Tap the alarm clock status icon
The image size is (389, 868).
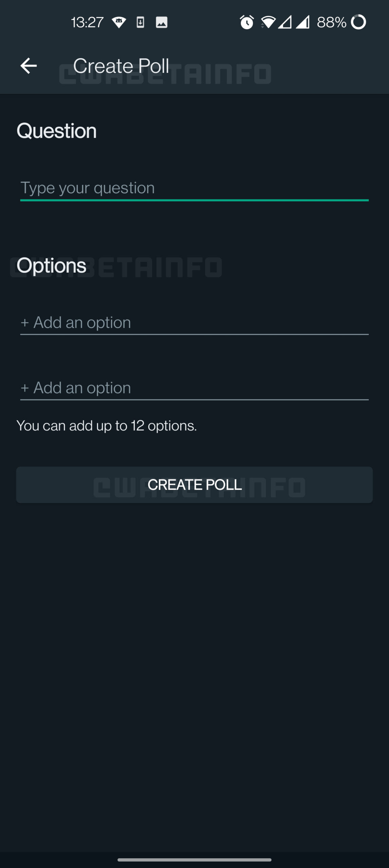point(247,22)
